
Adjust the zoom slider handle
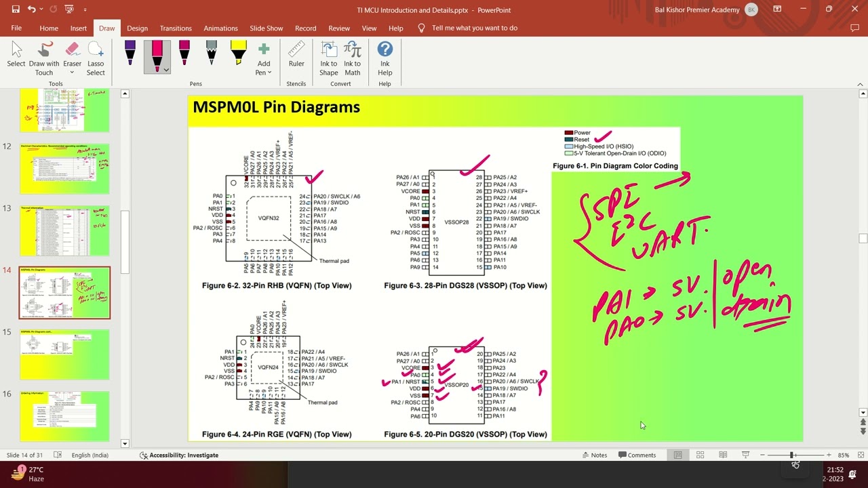(x=791, y=455)
